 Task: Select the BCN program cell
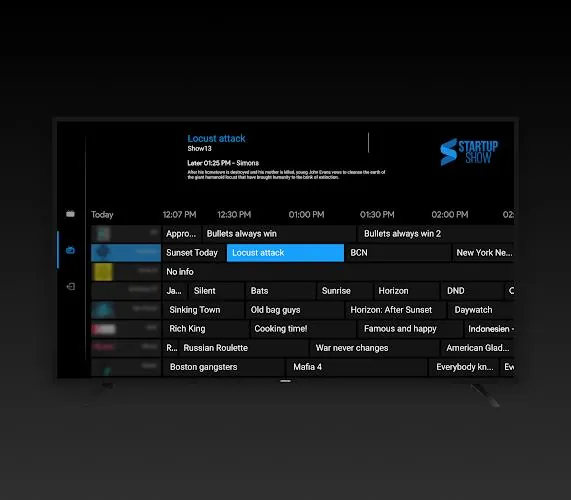click(398, 253)
